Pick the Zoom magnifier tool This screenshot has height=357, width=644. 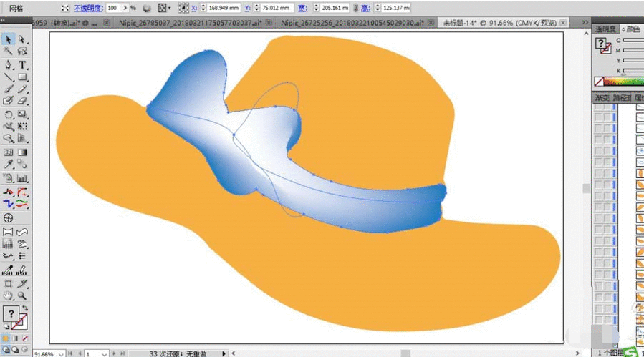tap(22, 295)
